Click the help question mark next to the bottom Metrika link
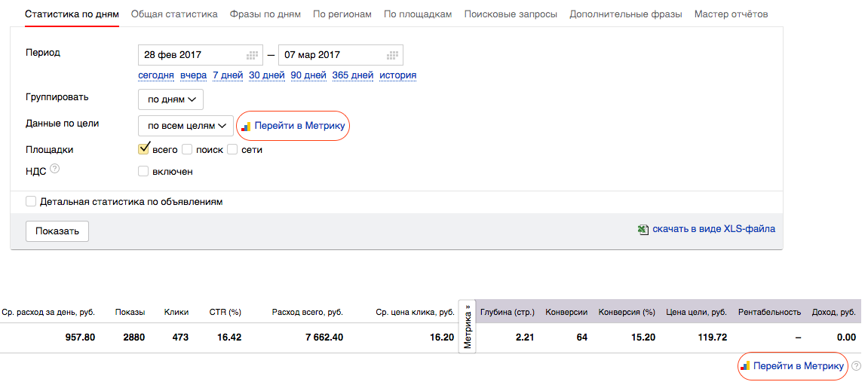Screen dimensions: 868x385 857,365
